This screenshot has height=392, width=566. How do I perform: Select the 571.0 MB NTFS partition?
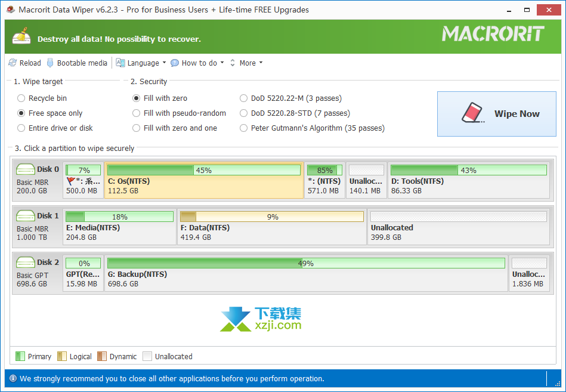click(324, 180)
